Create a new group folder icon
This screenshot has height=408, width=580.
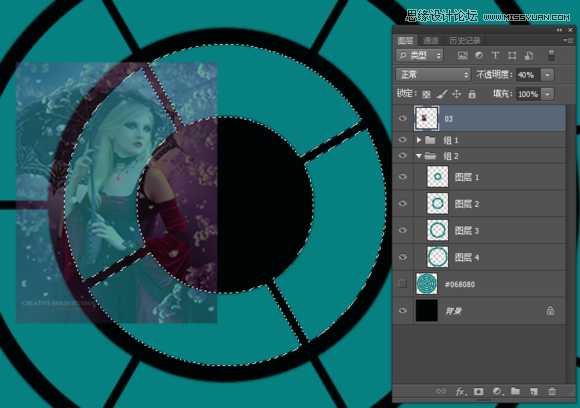[x=515, y=391]
